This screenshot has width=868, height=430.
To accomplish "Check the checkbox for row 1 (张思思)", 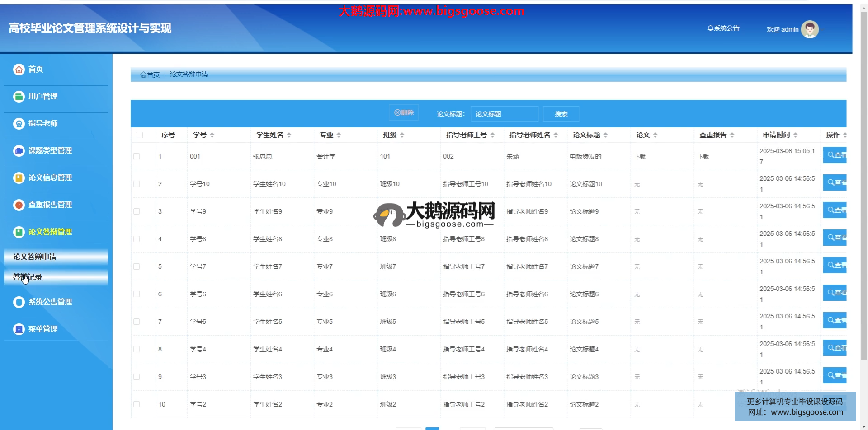I will click(x=137, y=156).
